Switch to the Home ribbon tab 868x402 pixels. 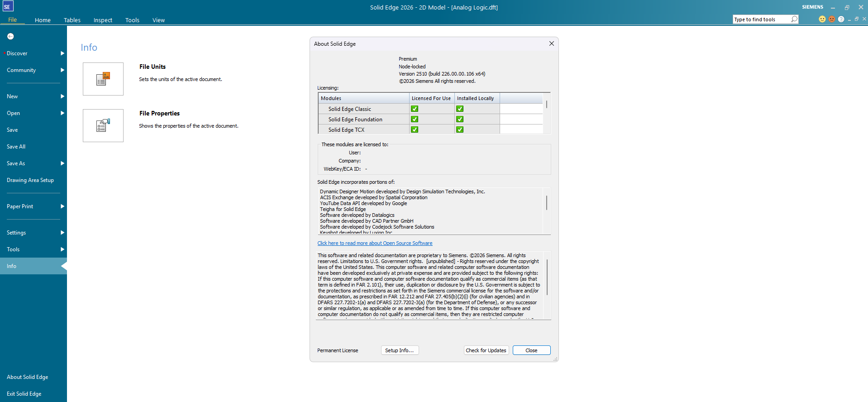(43, 20)
